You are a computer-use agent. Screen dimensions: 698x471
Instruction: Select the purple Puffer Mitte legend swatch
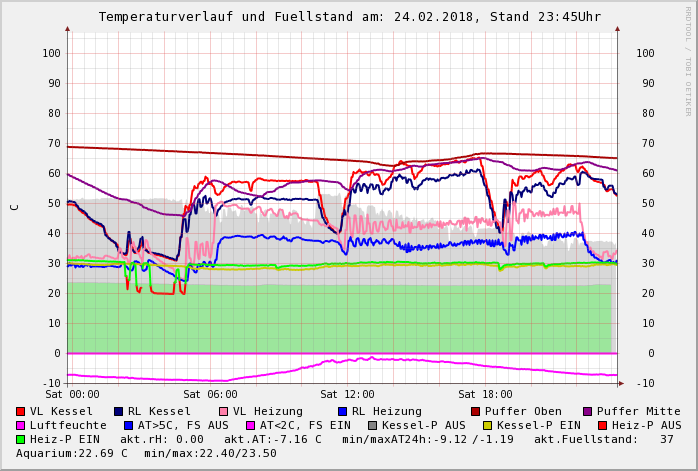[587, 411]
